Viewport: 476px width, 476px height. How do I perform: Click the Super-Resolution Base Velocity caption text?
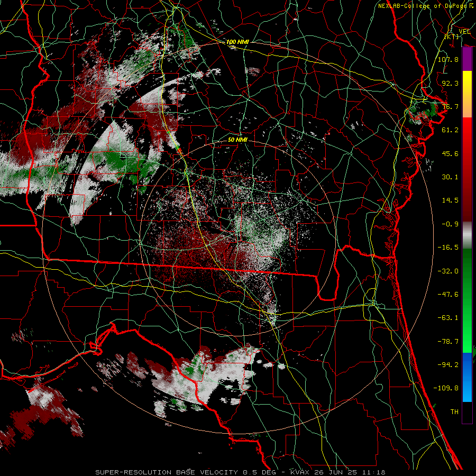click(x=241, y=472)
